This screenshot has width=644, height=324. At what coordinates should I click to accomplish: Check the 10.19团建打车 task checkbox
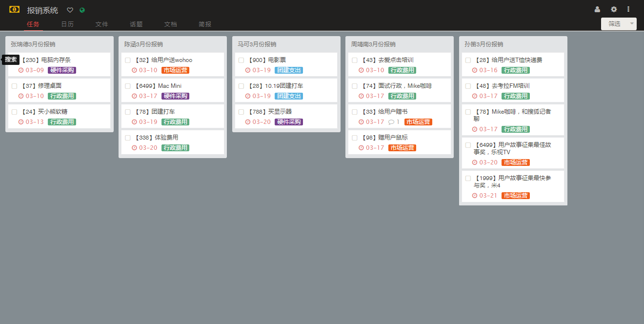[x=241, y=86]
